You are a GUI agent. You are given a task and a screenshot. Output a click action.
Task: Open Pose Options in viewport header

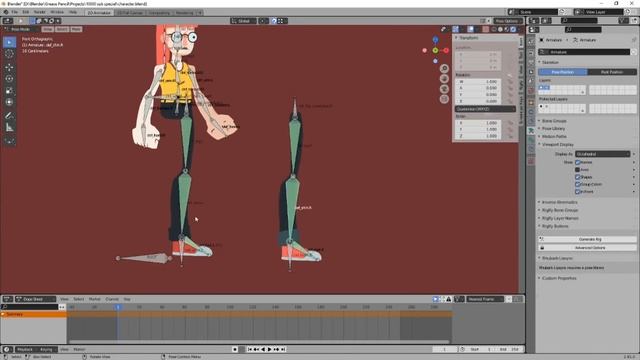(x=507, y=21)
